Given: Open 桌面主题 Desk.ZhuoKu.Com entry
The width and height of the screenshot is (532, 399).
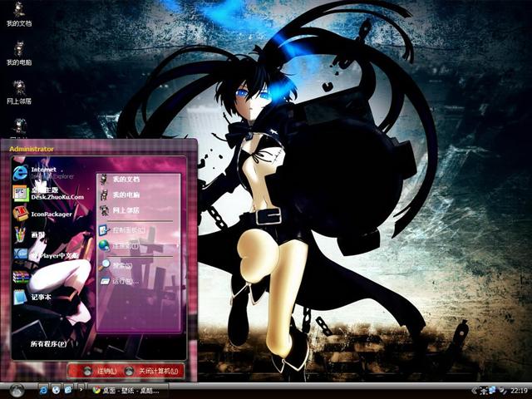Looking at the screenshot, I should tap(48, 193).
